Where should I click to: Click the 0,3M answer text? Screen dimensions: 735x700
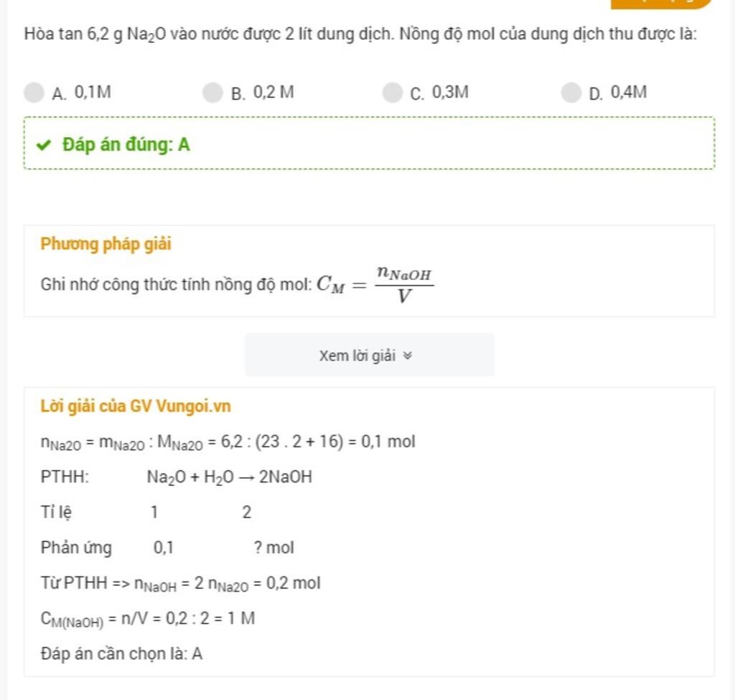point(450,93)
